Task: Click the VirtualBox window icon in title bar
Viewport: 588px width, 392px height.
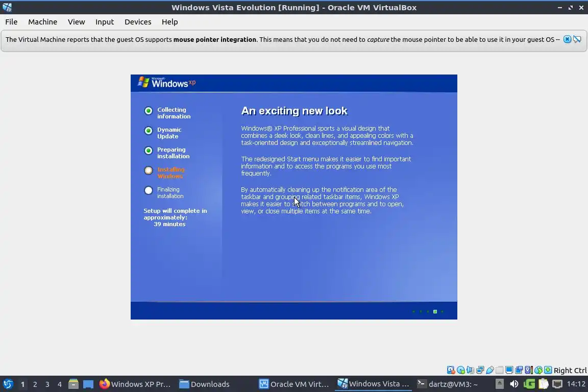Action: click(x=7, y=7)
